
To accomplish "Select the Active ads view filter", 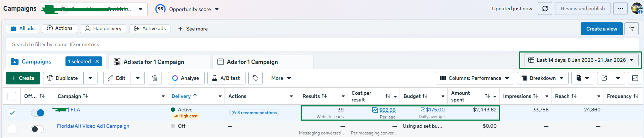I will [150, 28].
